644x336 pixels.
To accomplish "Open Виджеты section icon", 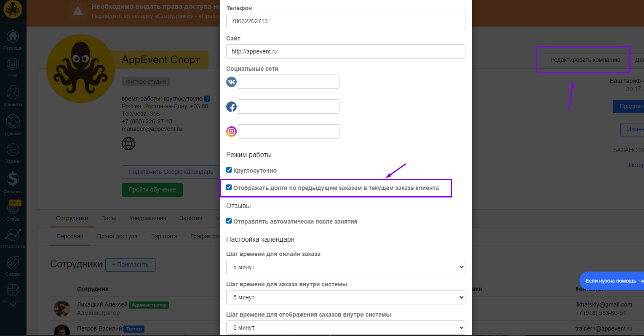I will [x=13, y=290].
